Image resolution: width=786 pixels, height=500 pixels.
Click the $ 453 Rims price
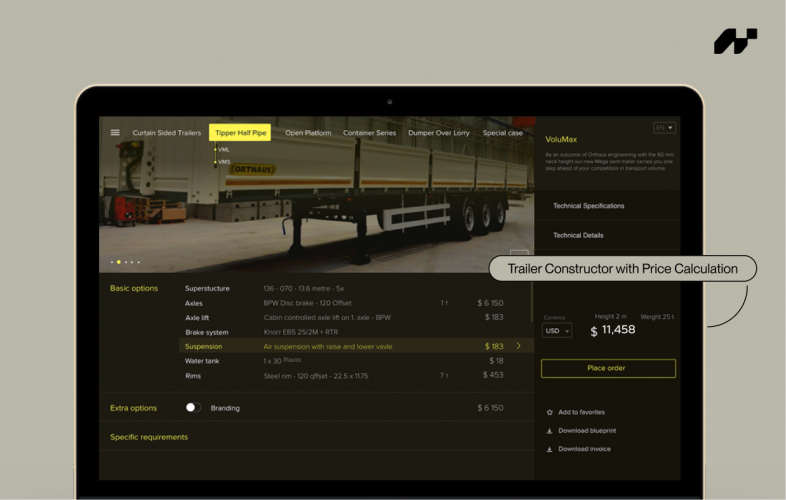pyautogui.click(x=493, y=375)
